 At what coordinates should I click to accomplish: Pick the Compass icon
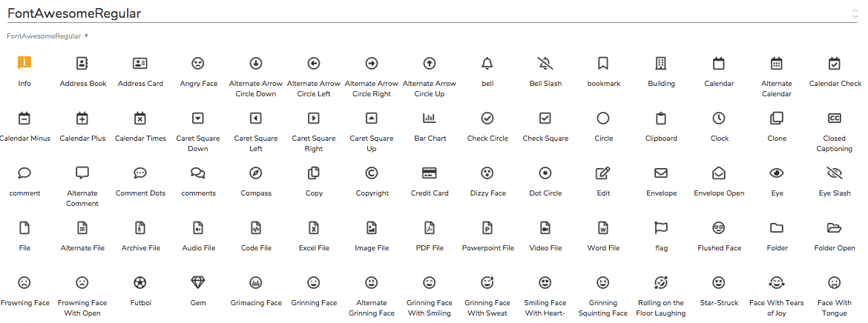pyautogui.click(x=256, y=173)
